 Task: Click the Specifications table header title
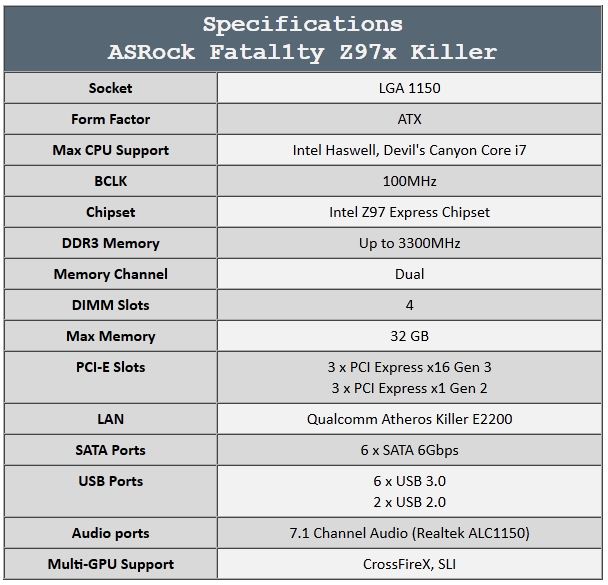tap(302, 38)
